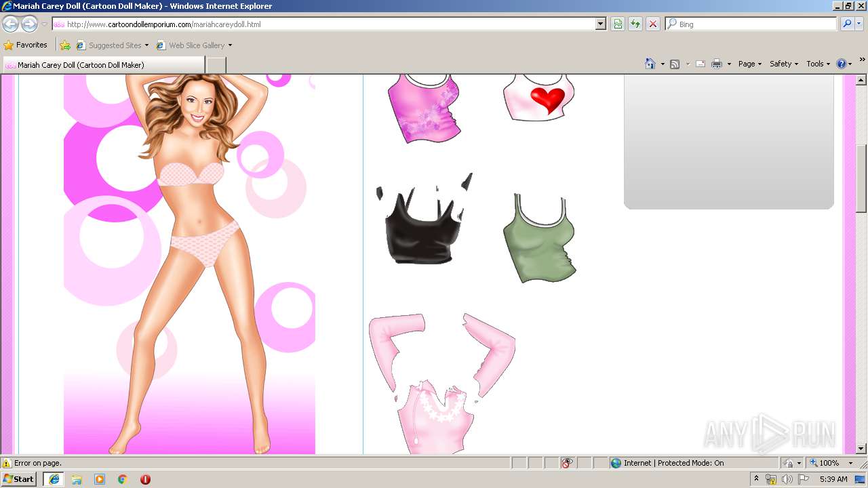Click the Read Mail envelope icon
The image size is (868, 488).
[701, 64]
